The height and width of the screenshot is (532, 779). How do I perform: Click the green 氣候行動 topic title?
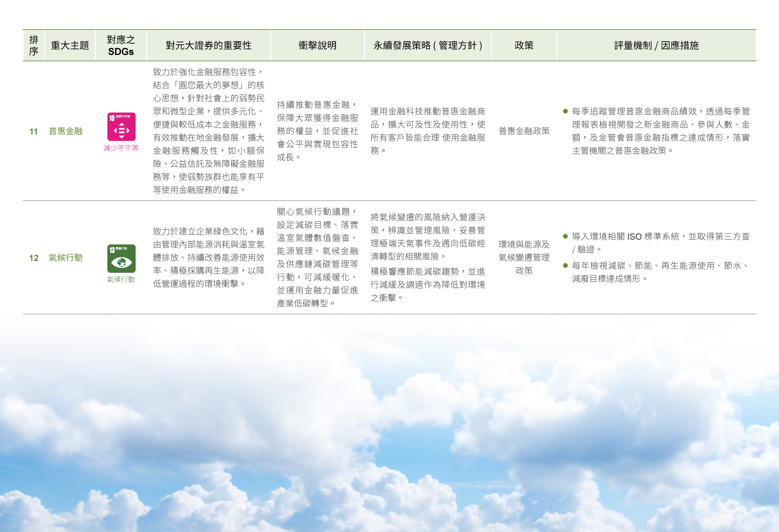pos(66,258)
